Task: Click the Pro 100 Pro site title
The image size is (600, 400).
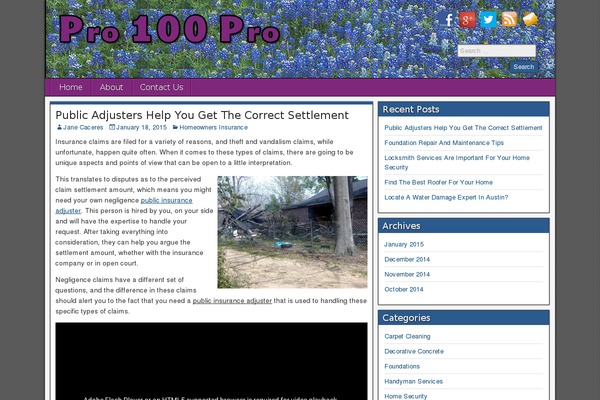Action: [x=170, y=29]
